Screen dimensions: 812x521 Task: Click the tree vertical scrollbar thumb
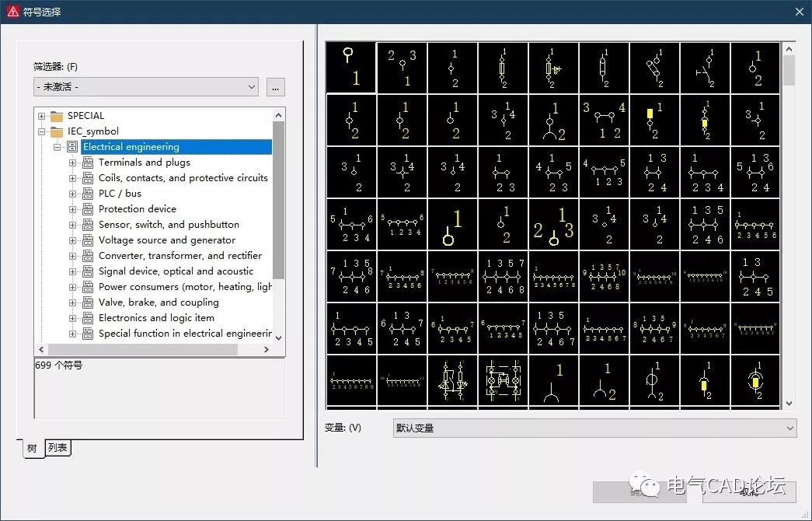279,200
